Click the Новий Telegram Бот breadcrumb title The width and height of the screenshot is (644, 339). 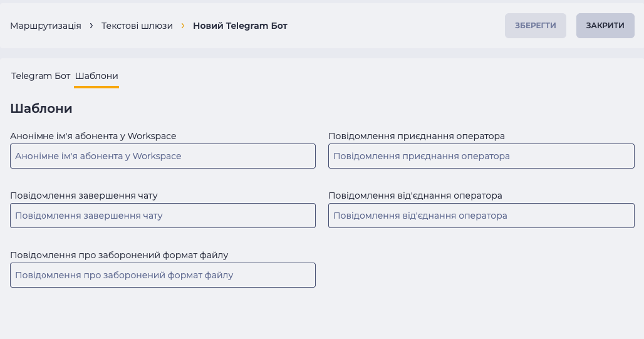(x=240, y=26)
